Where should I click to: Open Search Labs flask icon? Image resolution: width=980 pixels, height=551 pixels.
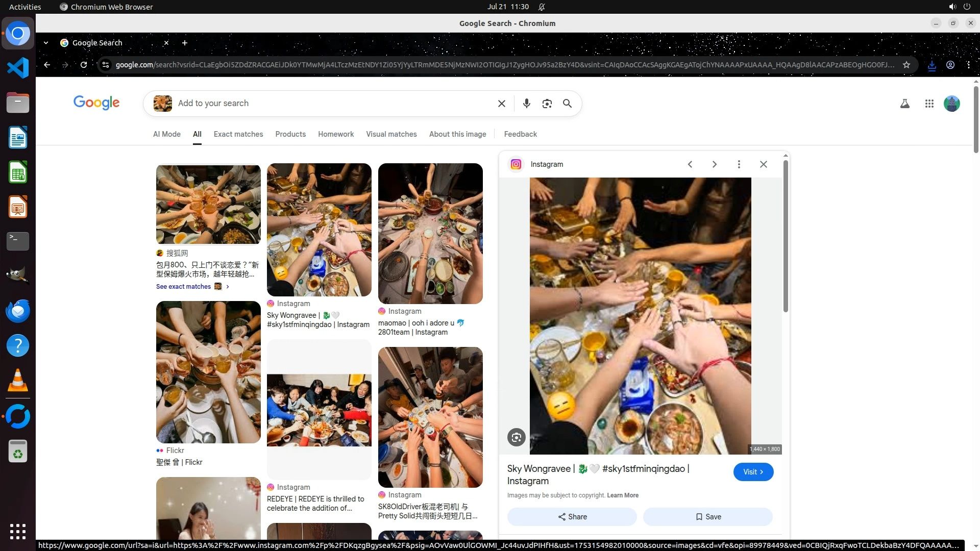(904, 104)
